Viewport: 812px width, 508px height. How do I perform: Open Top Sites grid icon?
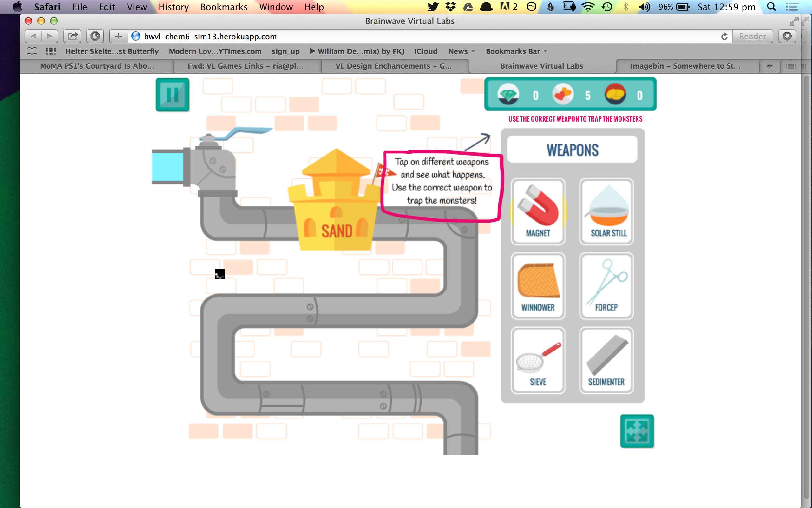pos(51,51)
